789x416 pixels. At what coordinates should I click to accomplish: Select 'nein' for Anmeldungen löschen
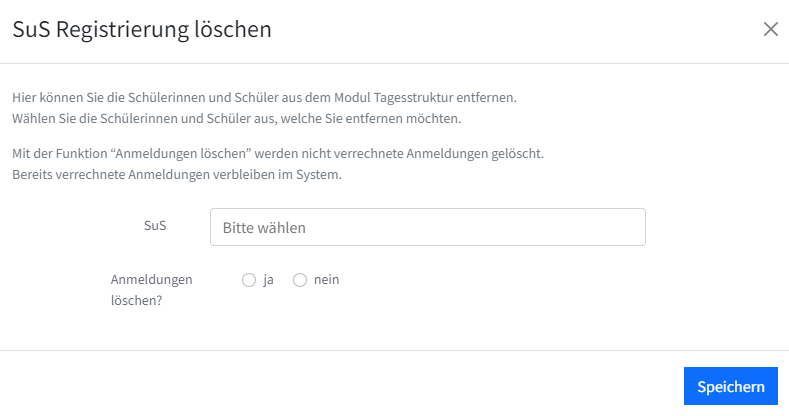pos(300,280)
